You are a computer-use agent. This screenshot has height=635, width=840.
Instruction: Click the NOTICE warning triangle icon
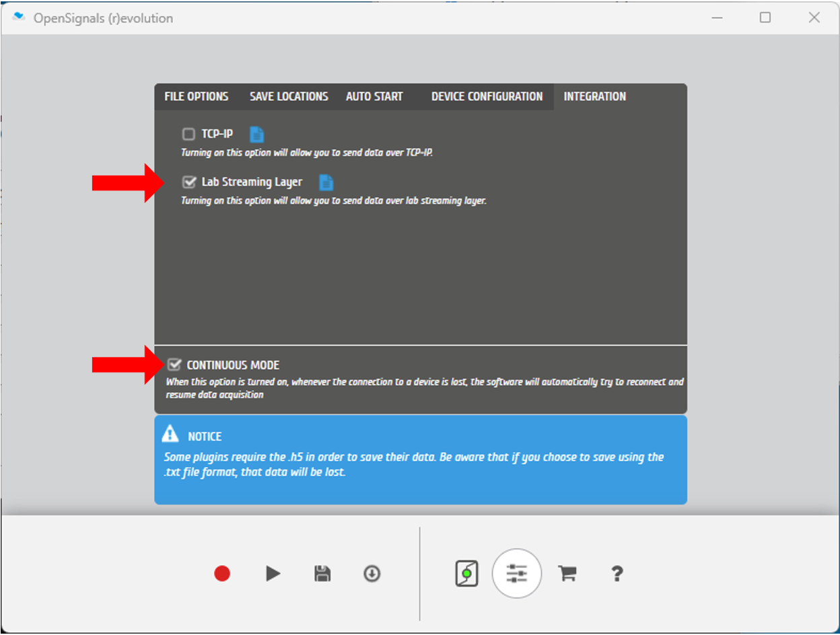(x=171, y=433)
